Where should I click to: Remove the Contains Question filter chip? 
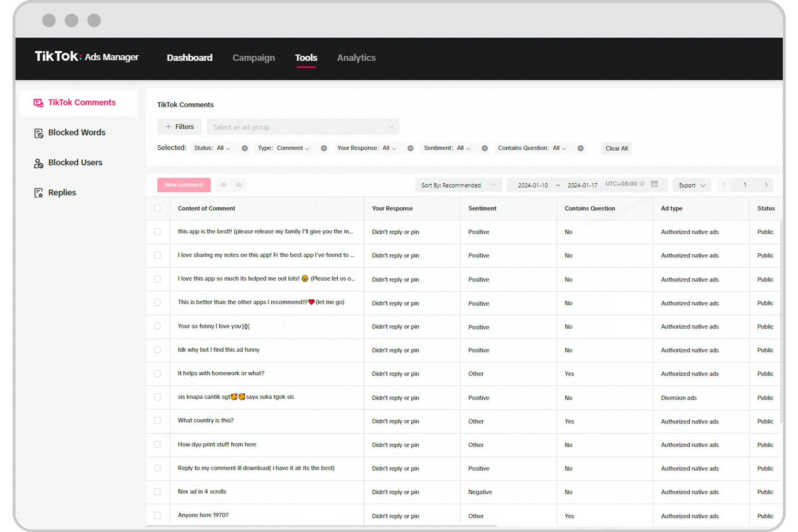(580, 148)
